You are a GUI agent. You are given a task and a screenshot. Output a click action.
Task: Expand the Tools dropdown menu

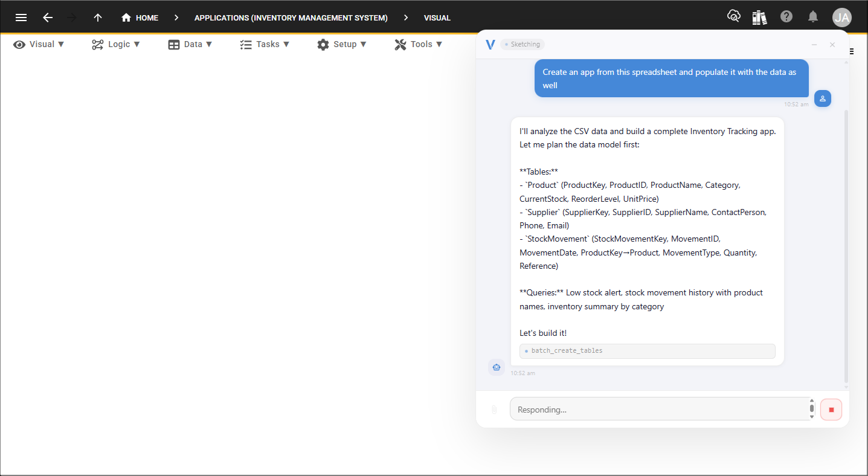click(419, 44)
